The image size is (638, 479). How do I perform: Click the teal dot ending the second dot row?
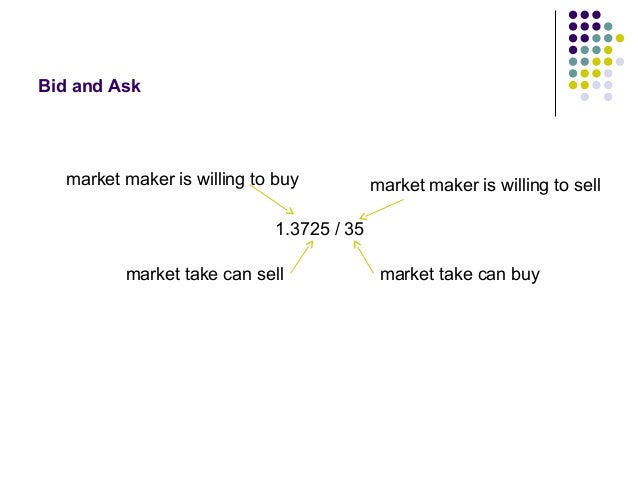608,27
